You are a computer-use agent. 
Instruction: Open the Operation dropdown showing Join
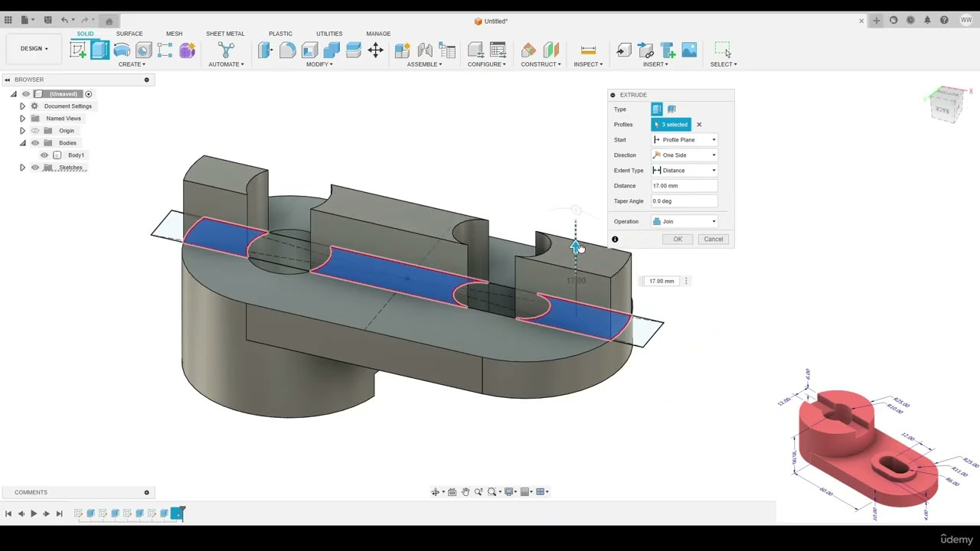pos(684,222)
